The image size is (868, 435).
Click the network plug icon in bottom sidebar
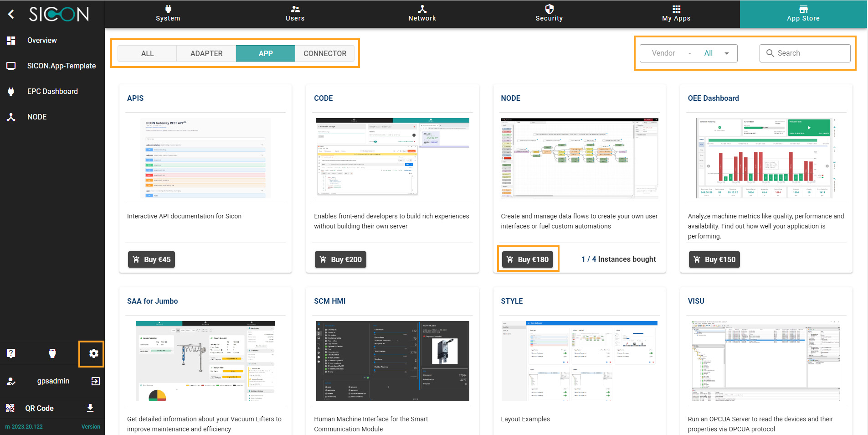52,353
